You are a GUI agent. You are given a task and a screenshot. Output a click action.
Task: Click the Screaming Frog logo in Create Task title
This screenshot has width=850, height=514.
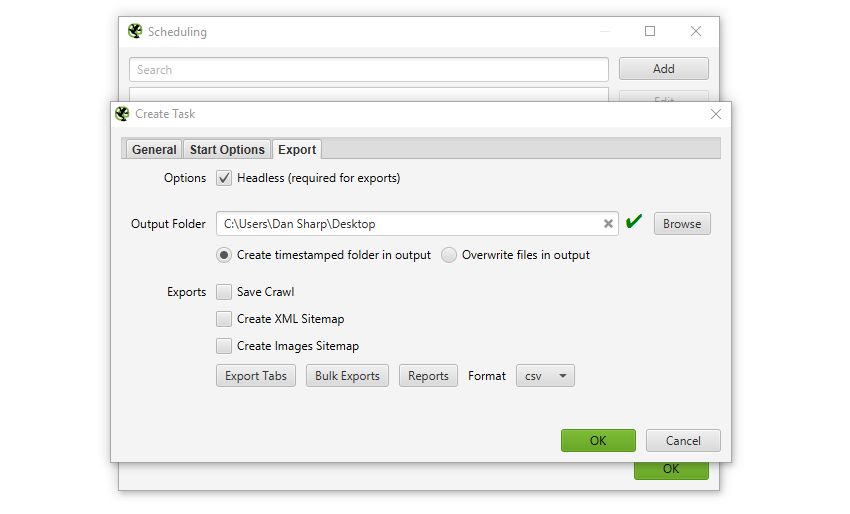(x=123, y=114)
